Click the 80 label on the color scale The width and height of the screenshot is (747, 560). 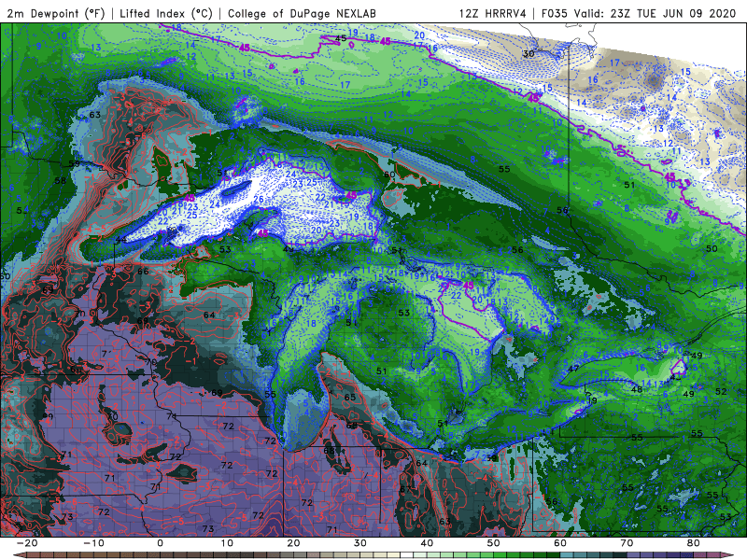[x=694, y=543]
